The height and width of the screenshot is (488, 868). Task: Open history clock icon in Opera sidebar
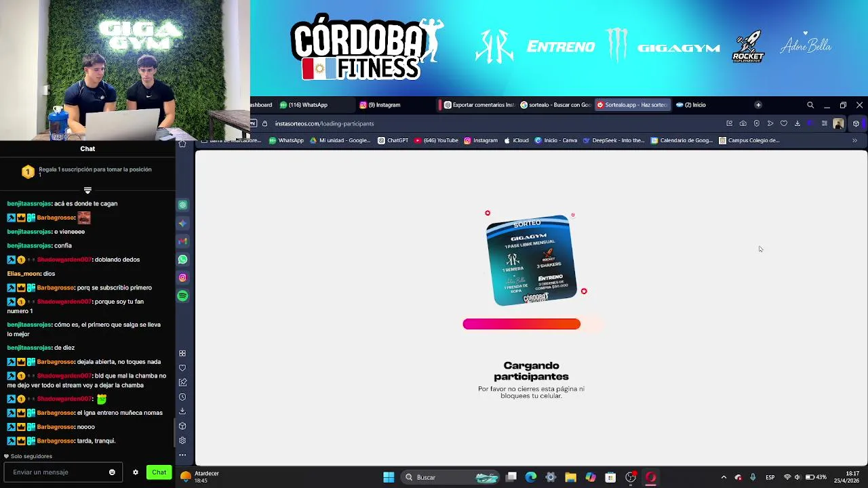(x=182, y=397)
